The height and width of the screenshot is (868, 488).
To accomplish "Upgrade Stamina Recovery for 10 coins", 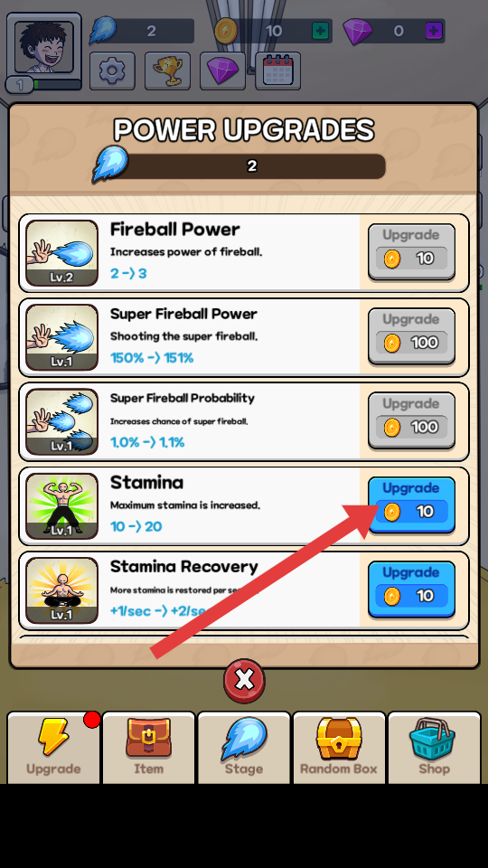I will [411, 589].
